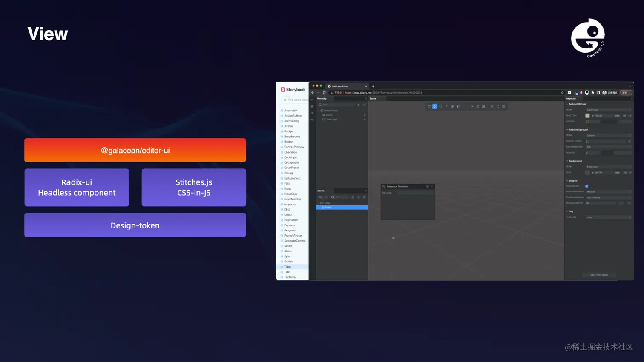Image resolution: width=644 pixels, height=362 pixels.
Task: Click the @galacean/editor-ui orange block
Action: coord(135,150)
